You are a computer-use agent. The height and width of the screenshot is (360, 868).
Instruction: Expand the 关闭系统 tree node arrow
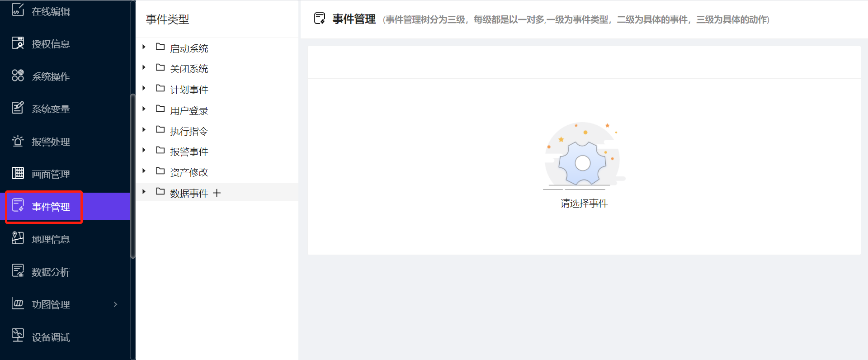[144, 67]
